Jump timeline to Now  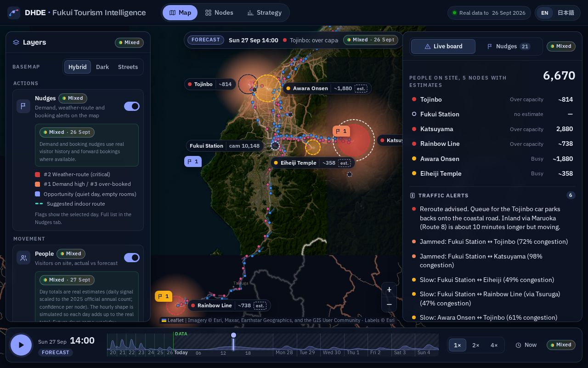(x=526, y=345)
